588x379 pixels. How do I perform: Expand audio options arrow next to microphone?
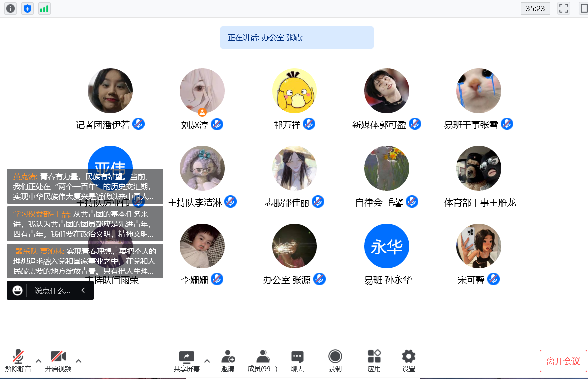[x=39, y=361]
